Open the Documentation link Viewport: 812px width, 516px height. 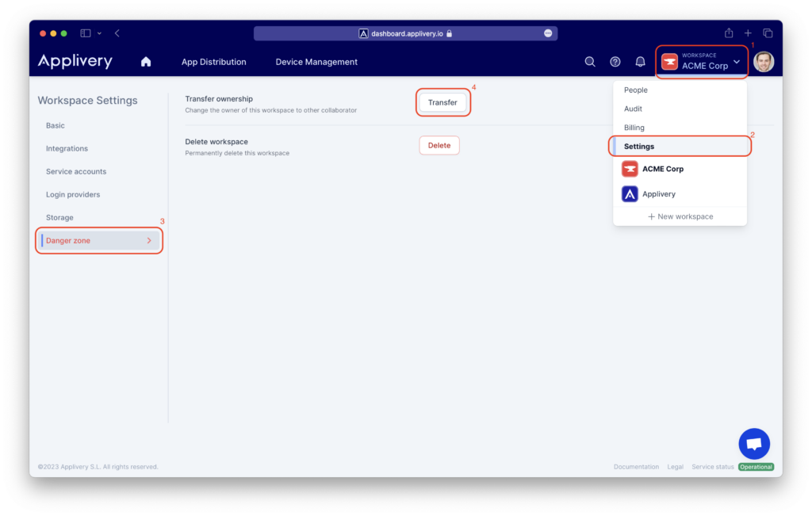click(x=637, y=467)
